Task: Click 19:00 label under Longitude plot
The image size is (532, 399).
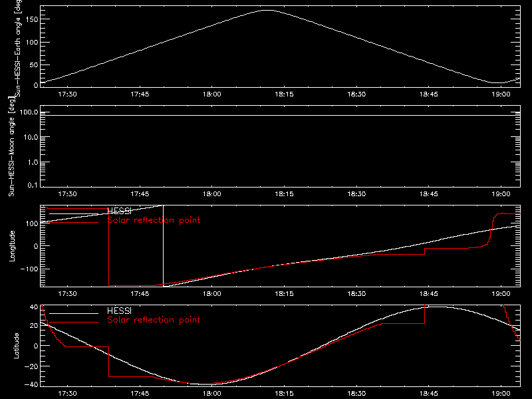Action: coord(501,294)
